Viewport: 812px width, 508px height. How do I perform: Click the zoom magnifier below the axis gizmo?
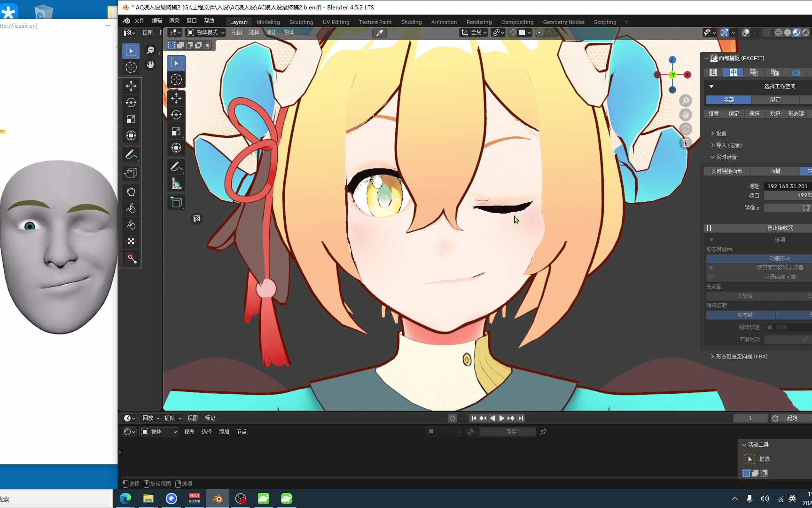686,100
